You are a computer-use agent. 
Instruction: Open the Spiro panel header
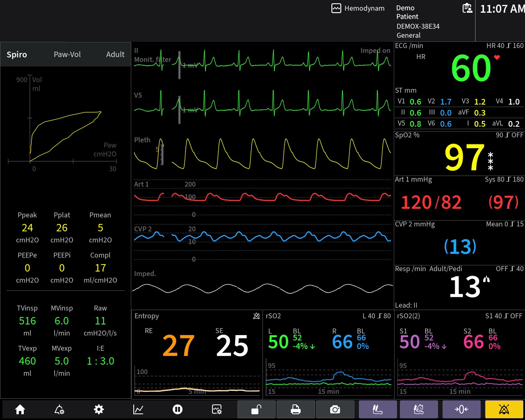click(17, 55)
